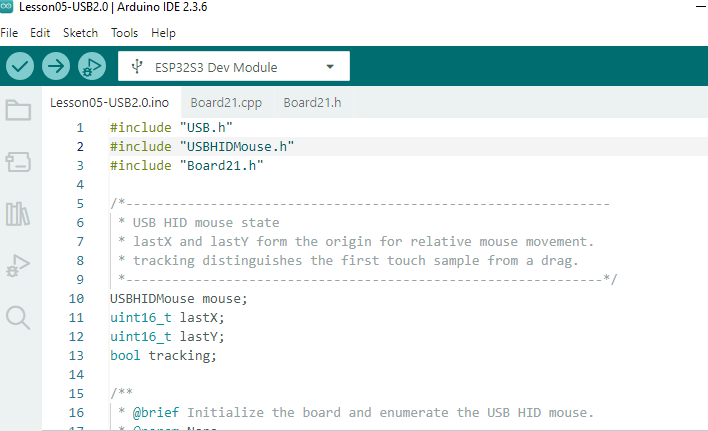Viewport: 708px width, 431px height.
Task: Click the #include "USB.h" line
Action: tap(171, 128)
